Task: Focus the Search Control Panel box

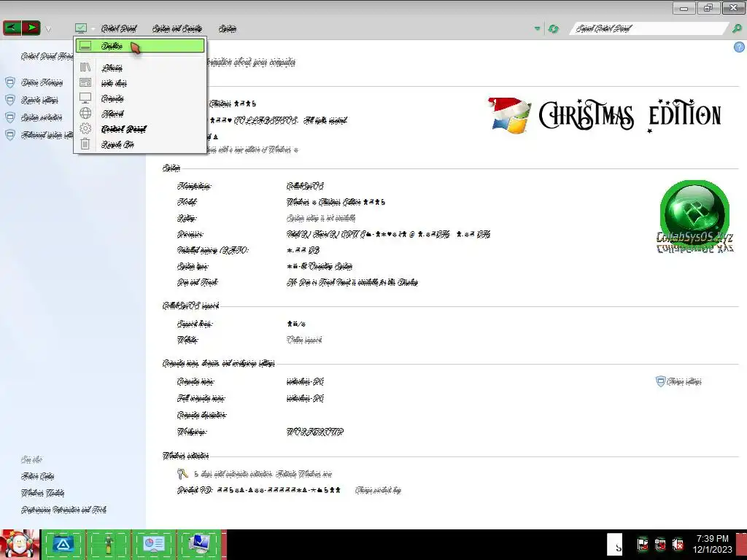Action: 650,28
